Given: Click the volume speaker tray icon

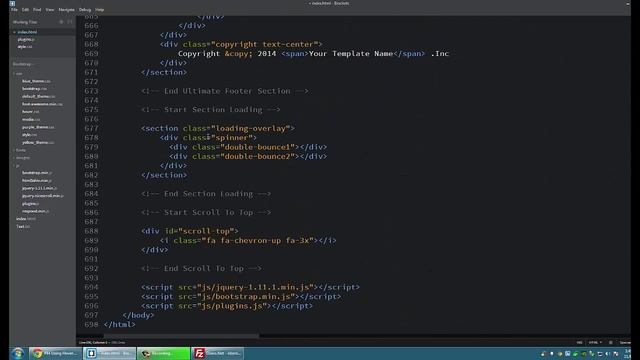Looking at the screenshot, I should [608, 354].
